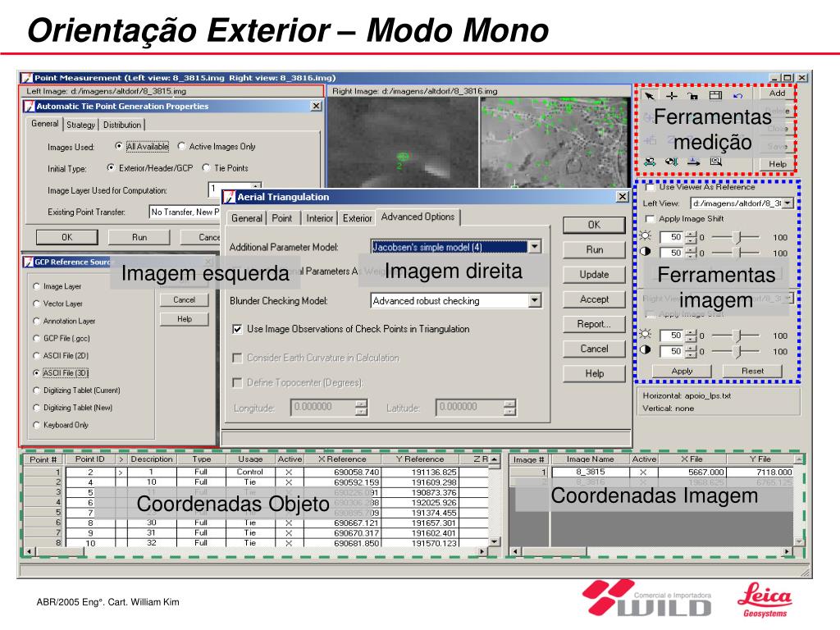Click Run in Aerial Triangulation dialog
Viewport: 840px width, 630px height.
(594, 249)
